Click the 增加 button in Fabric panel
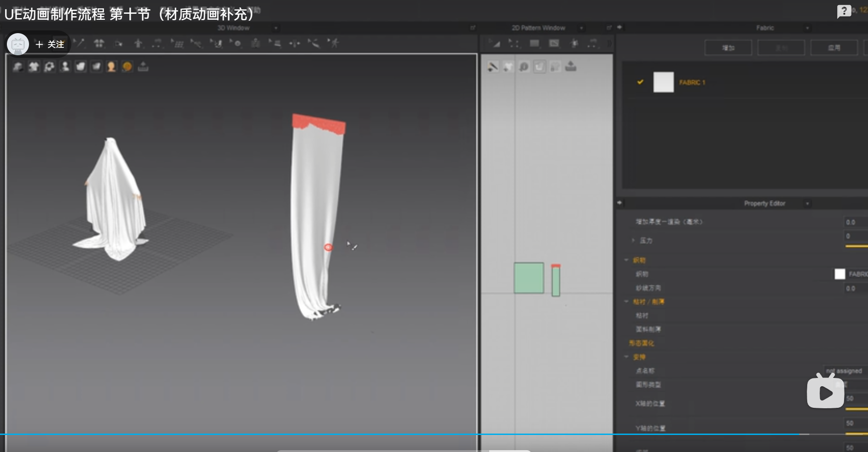This screenshot has height=452, width=868. [x=728, y=48]
